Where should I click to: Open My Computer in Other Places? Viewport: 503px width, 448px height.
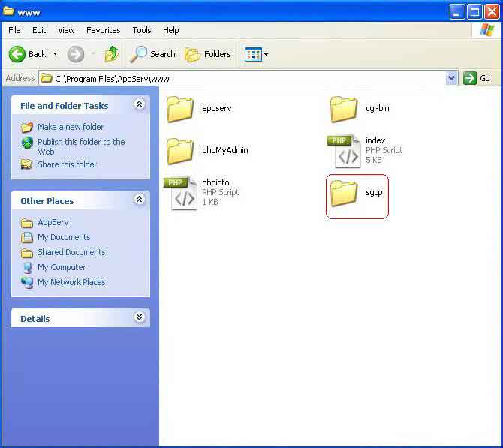[62, 267]
